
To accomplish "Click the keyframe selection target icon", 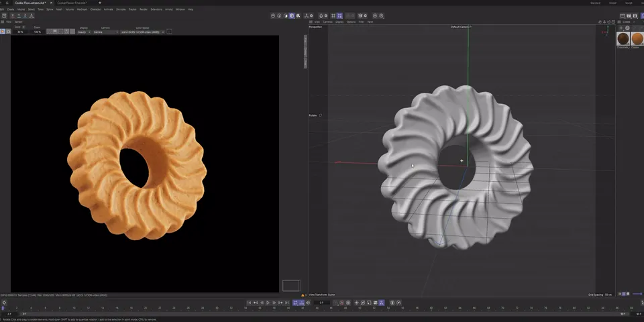I will point(348,303).
